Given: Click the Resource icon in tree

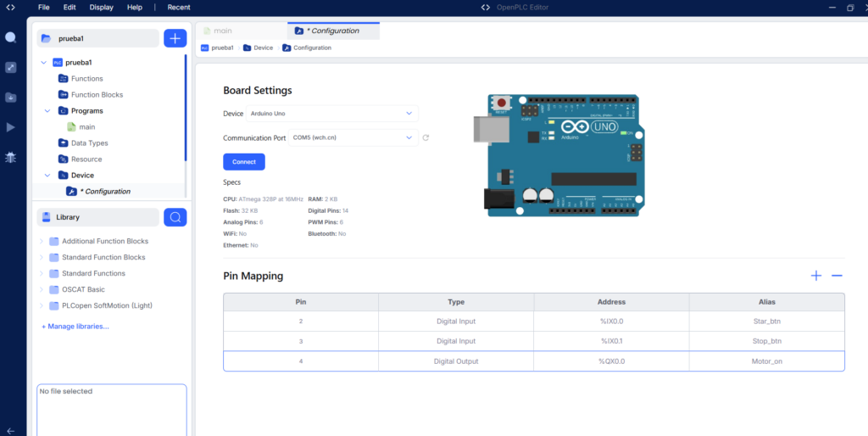Looking at the screenshot, I should pos(63,159).
